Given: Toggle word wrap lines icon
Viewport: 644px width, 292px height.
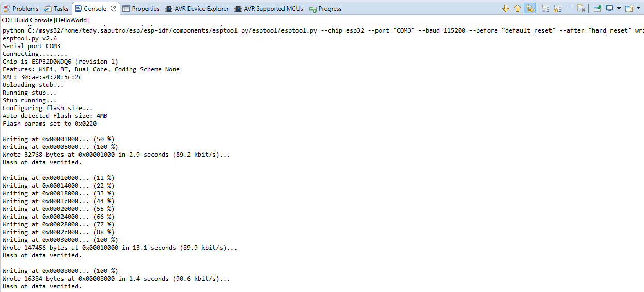Looking at the screenshot, I should tap(569, 8).
